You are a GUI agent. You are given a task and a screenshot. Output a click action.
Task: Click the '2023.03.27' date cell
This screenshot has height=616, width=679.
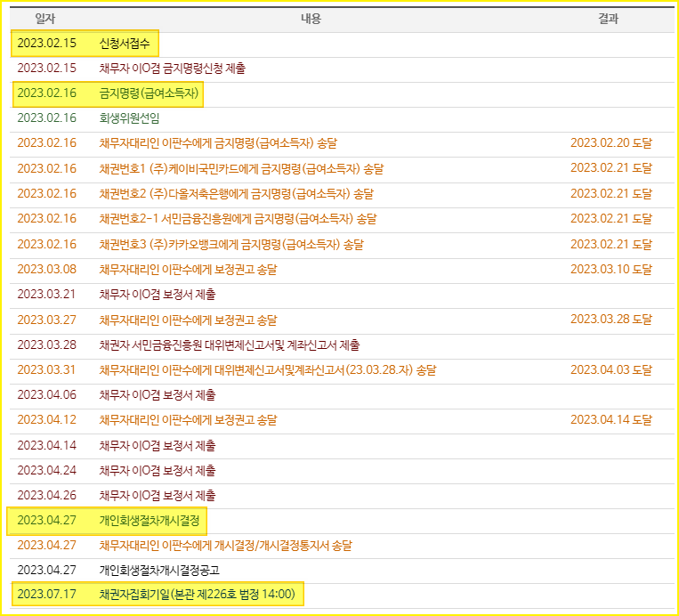[47, 320]
